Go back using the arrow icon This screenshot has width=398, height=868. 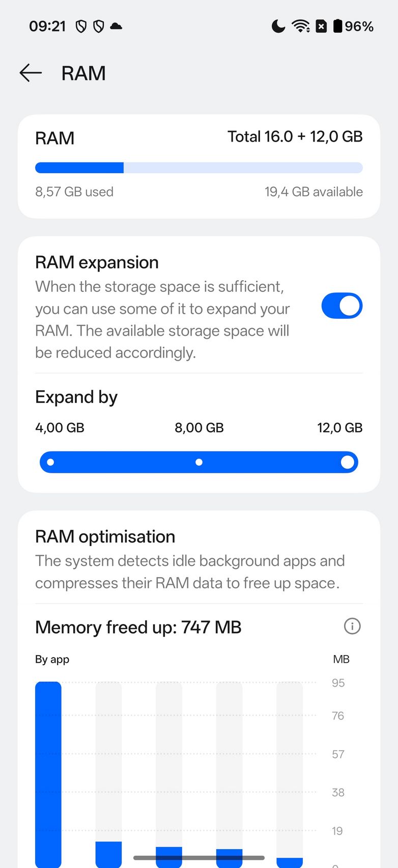31,73
